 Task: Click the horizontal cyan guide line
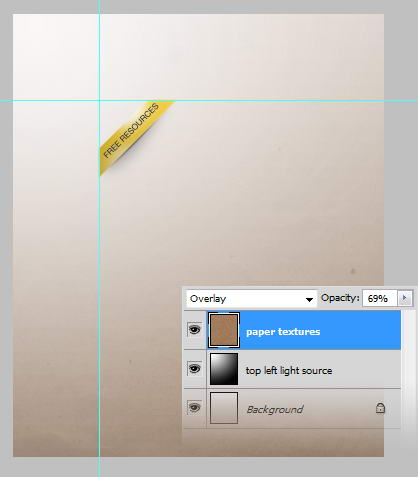[x=233, y=100]
